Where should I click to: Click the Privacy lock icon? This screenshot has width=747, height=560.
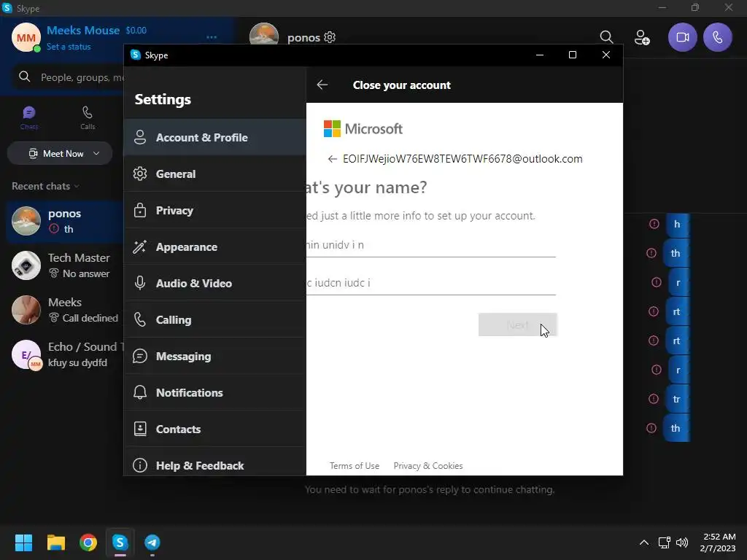pyautogui.click(x=140, y=210)
